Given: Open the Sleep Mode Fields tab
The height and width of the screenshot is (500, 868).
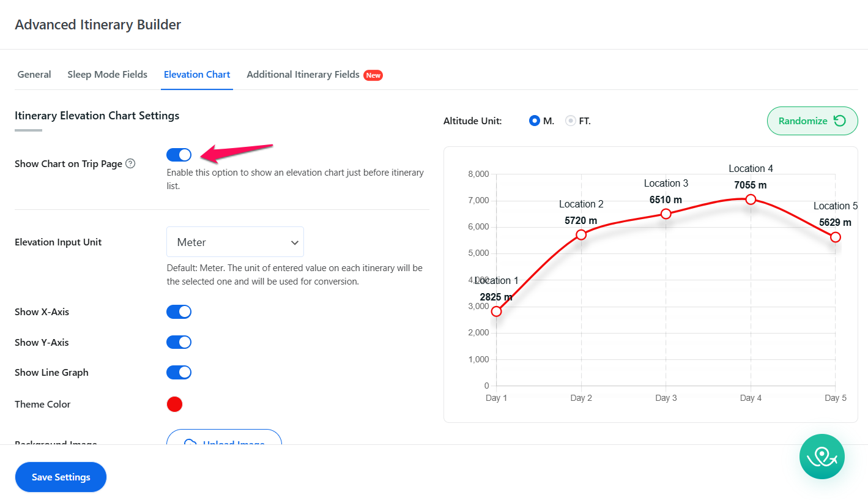Looking at the screenshot, I should tap(107, 75).
